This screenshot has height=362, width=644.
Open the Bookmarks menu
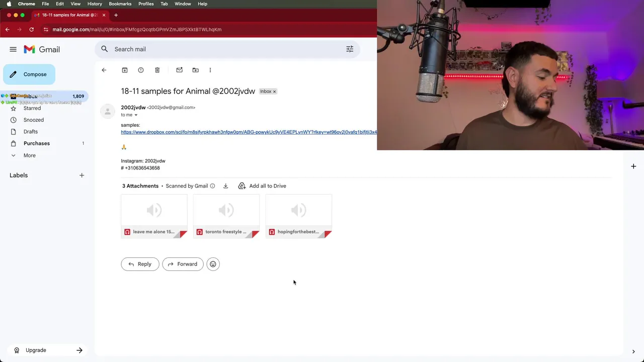(120, 4)
